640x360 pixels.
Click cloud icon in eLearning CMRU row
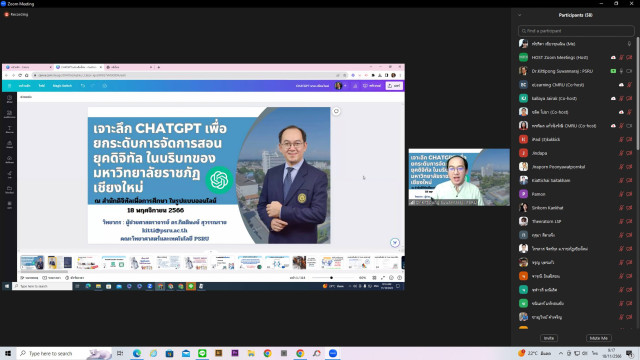click(x=621, y=85)
